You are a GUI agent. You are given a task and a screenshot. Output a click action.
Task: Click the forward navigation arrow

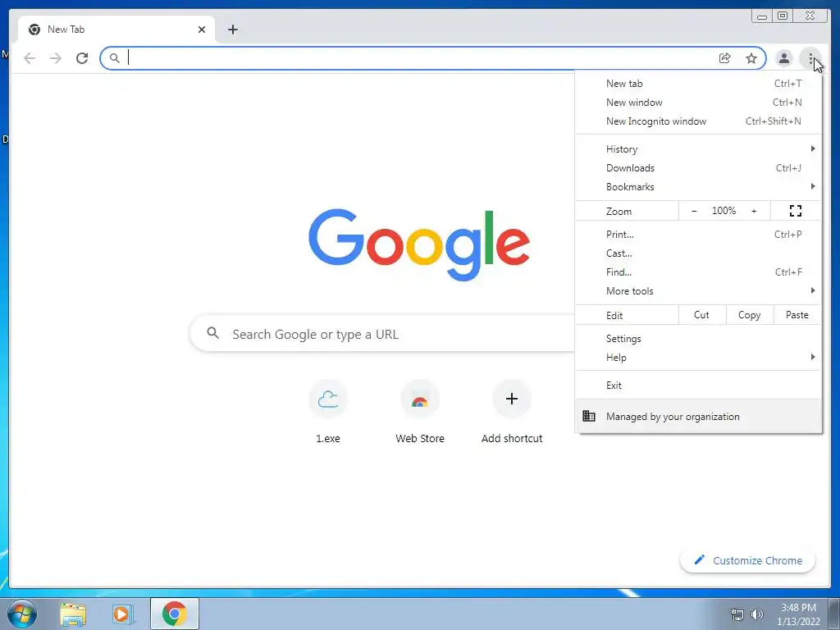pos(56,58)
